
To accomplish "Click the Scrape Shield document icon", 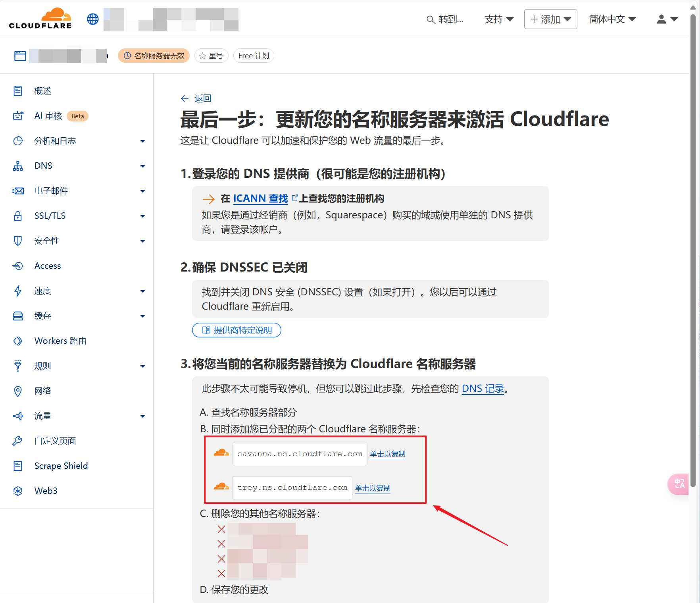I will [18, 466].
